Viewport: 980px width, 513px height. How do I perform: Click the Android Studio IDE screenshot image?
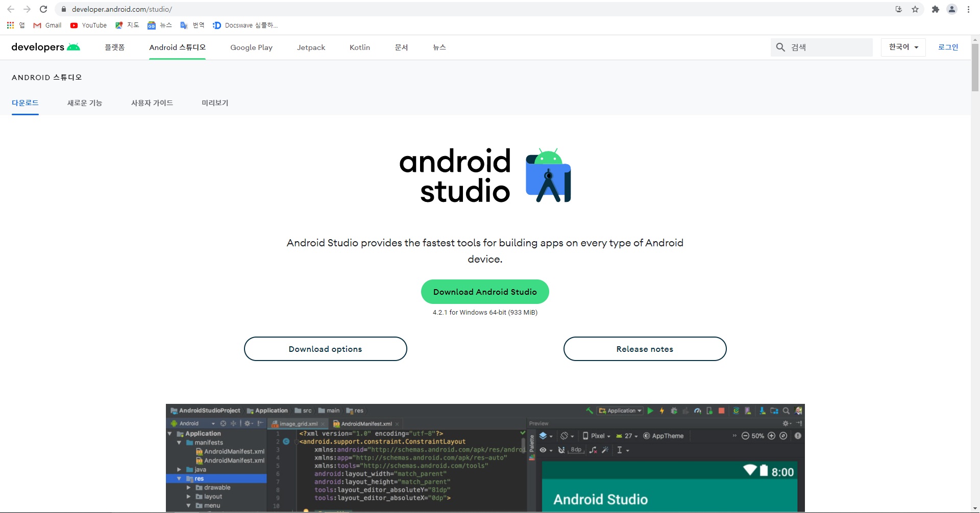(x=485, y=458)
